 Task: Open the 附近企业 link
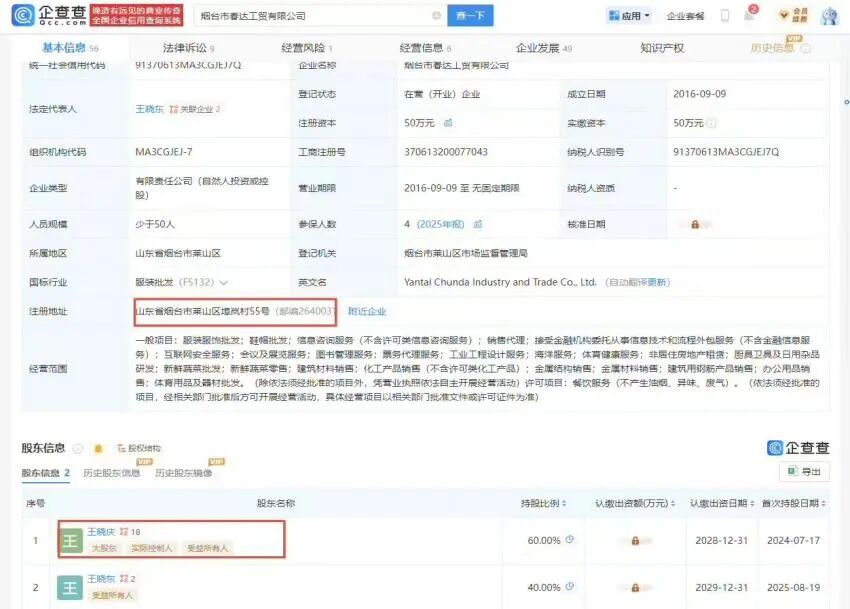pyautogui.click(x=367, y=311)
